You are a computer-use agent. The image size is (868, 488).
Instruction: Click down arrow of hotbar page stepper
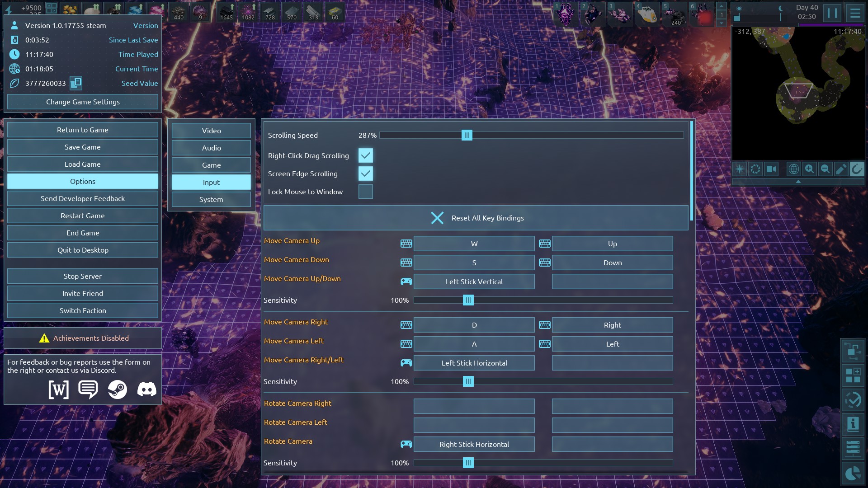(722, 23)
